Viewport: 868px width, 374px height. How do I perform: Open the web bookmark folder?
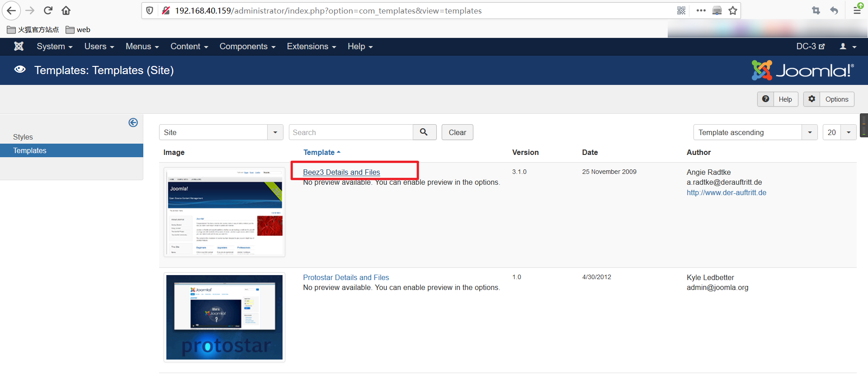(78, 30)
